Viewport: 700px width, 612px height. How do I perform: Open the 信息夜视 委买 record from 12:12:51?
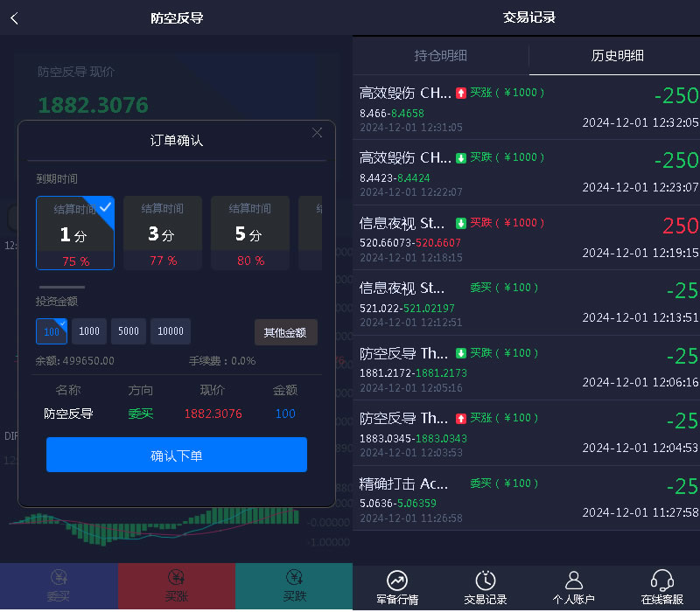click(x=527, y=303)
